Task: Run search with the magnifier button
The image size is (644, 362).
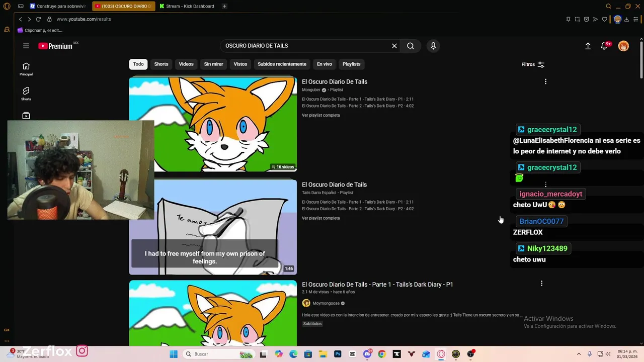Action: 411,46
